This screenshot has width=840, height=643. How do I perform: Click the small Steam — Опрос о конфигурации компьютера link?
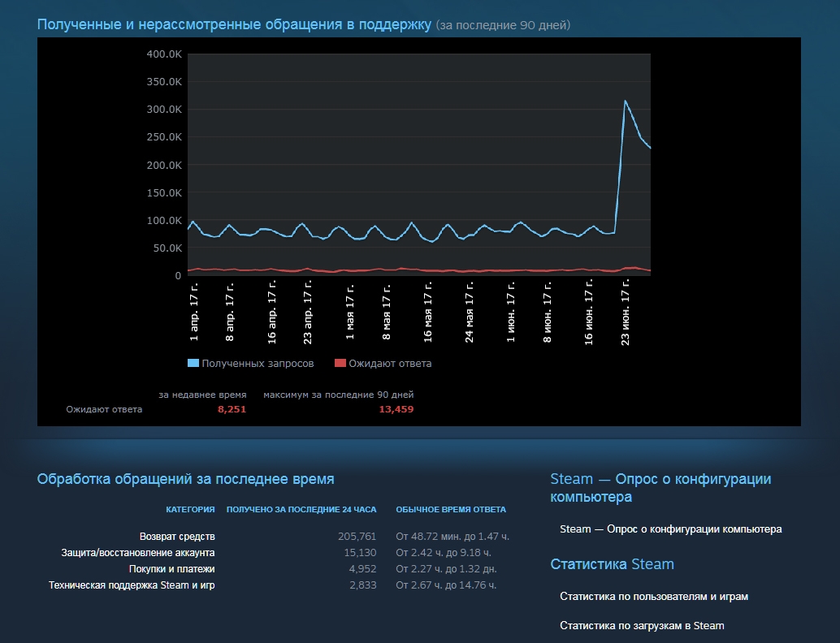670,529
